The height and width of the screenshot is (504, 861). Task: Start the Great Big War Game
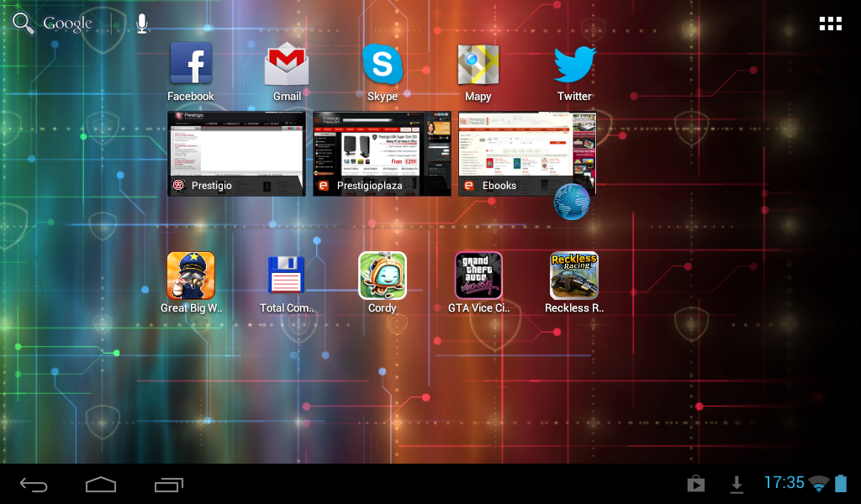coord(191,276)
